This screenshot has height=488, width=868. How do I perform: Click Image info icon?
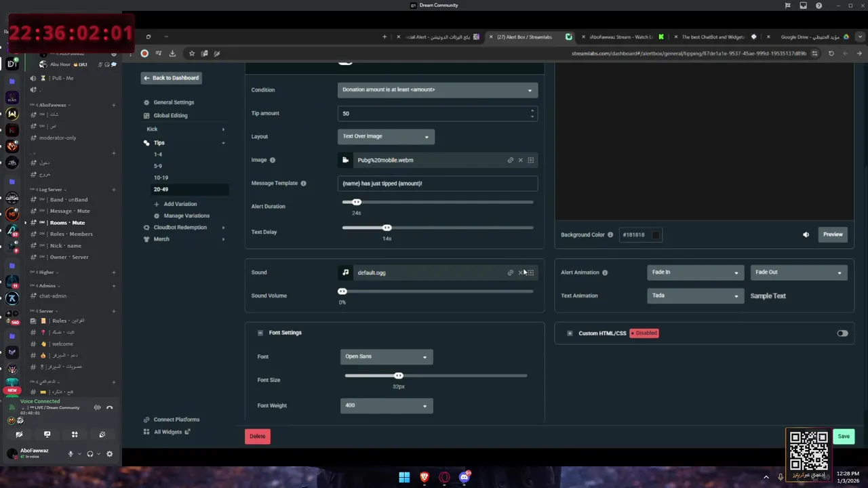(x=273, y=160)
